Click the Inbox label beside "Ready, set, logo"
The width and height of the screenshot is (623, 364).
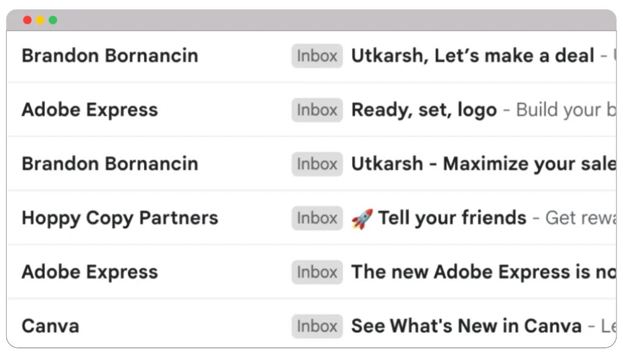316,110
